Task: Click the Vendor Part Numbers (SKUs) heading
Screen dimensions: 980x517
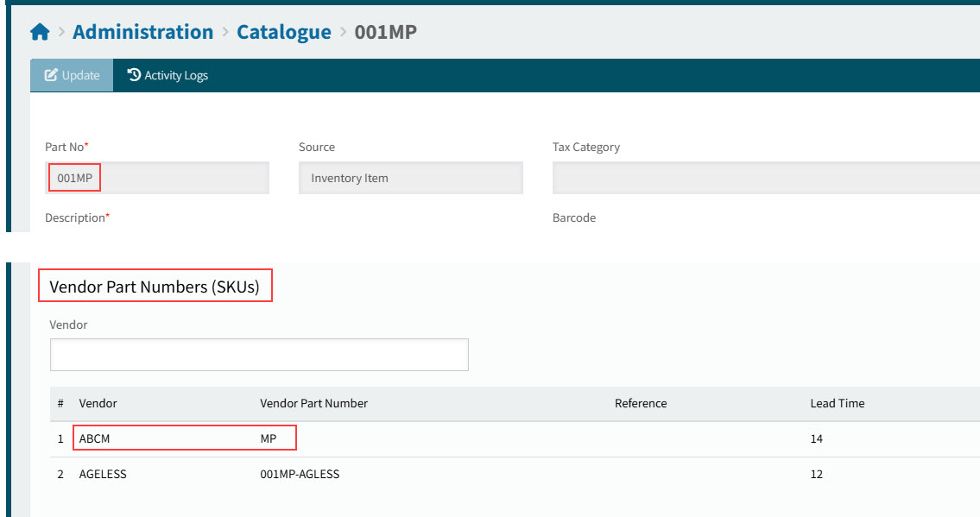Action: (155, 287)
